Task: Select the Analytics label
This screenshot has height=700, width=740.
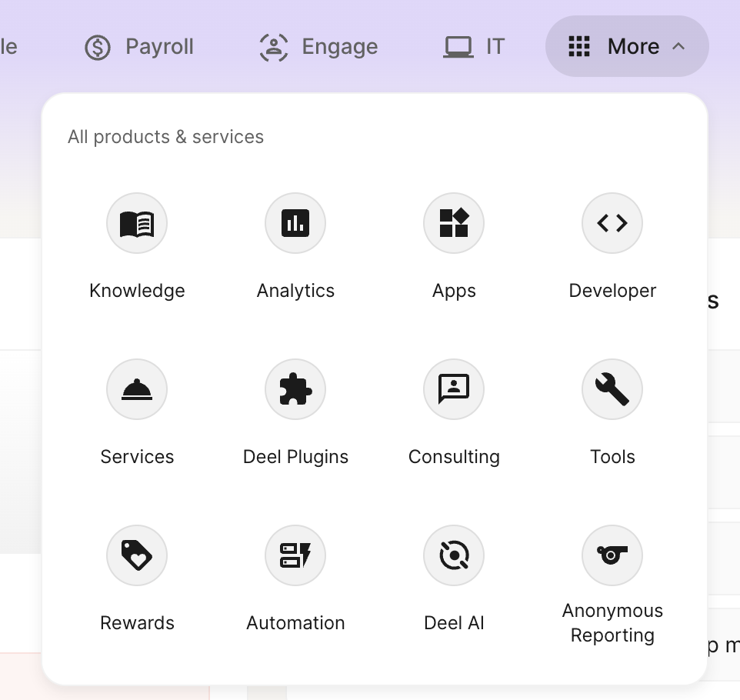Action: point(295,291)
